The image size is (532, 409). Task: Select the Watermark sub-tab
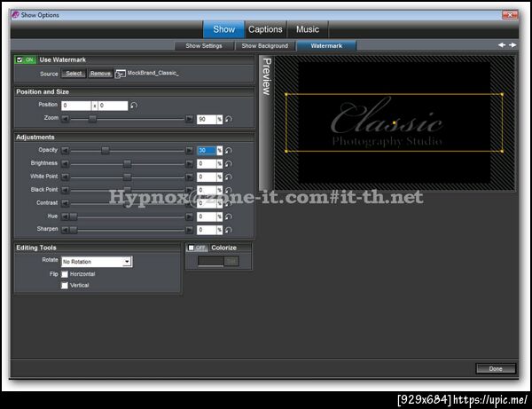[x=326, y=46]
